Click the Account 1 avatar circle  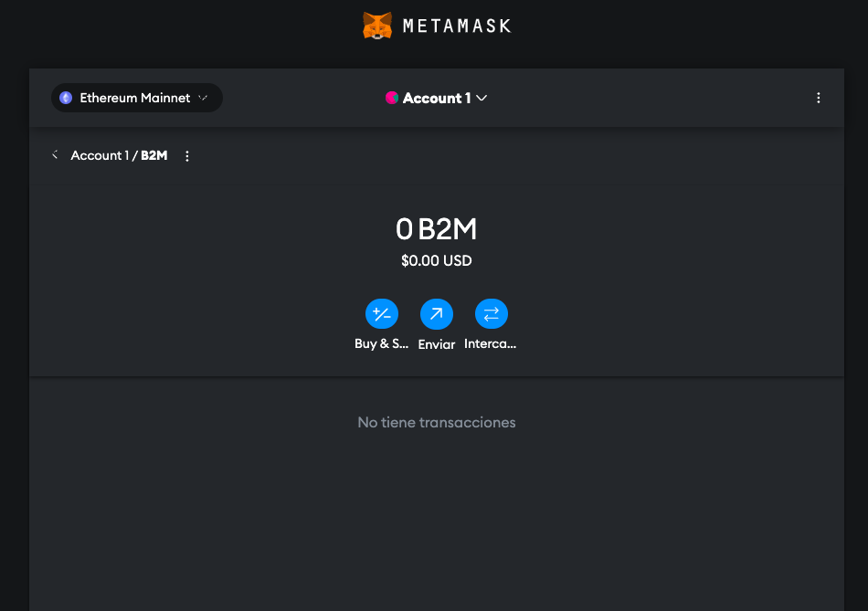[392, 98]
